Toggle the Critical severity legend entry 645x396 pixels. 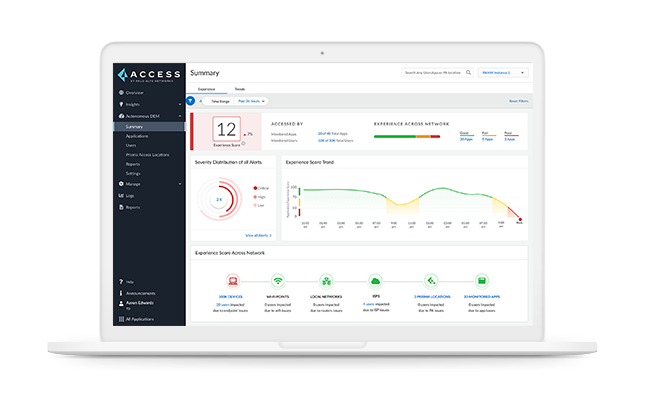(261, 188)
